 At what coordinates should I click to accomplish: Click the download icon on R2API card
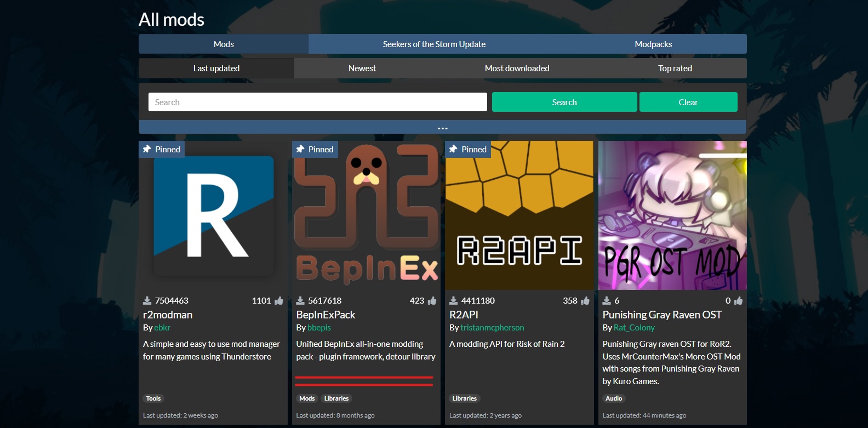click(453, 301)
